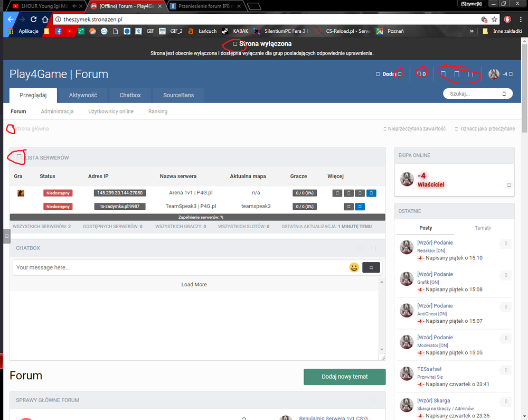This screenshot has width=528, height=420.
Task: Click Dodaj nowy temat button
Action: [344, 377]
